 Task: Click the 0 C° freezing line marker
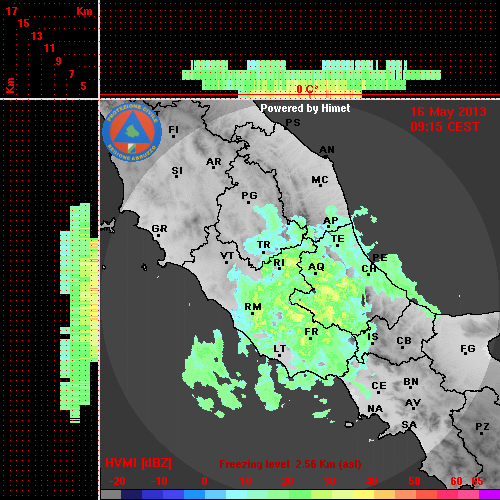point(307,89)
